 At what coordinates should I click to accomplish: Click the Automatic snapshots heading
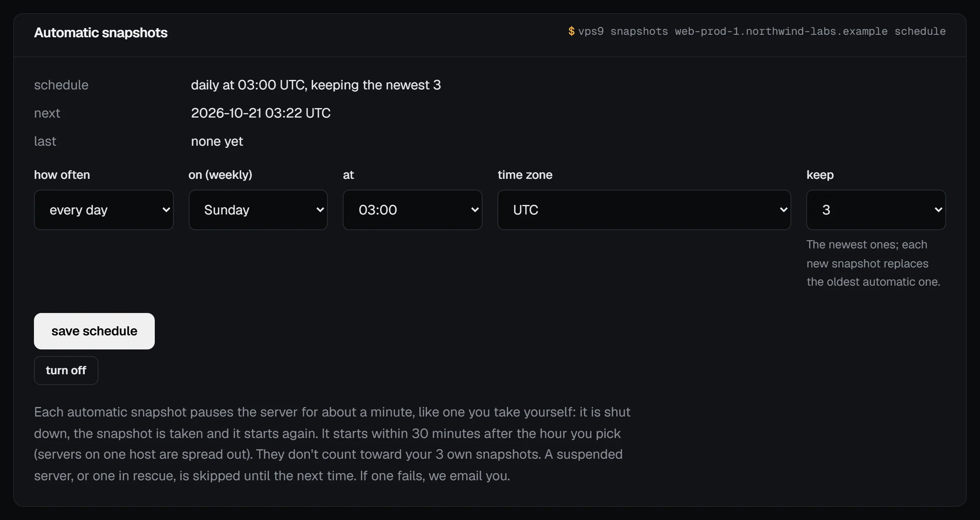coord(101,33)
